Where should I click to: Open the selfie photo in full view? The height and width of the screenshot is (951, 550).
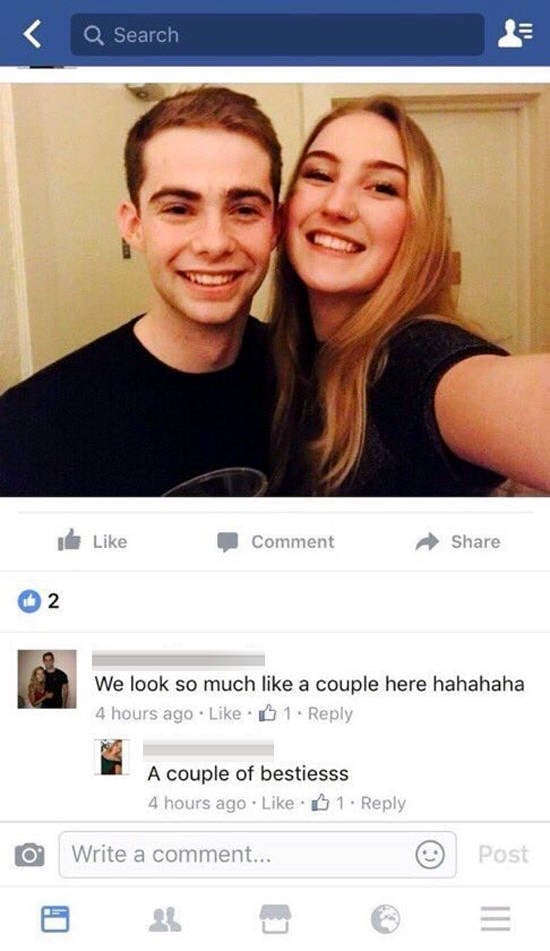[275, 290]
